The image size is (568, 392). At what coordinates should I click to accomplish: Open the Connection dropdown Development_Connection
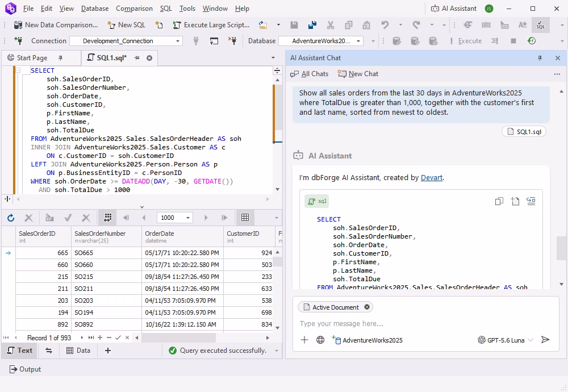click(x=126, y=41)
